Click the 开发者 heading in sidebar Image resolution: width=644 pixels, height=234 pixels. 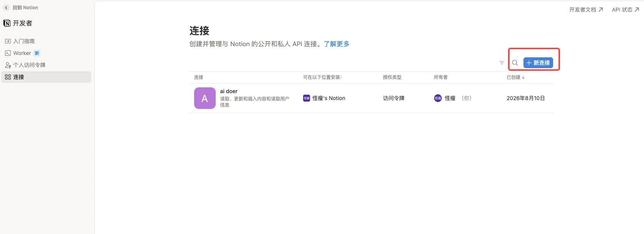click(22, 23)
